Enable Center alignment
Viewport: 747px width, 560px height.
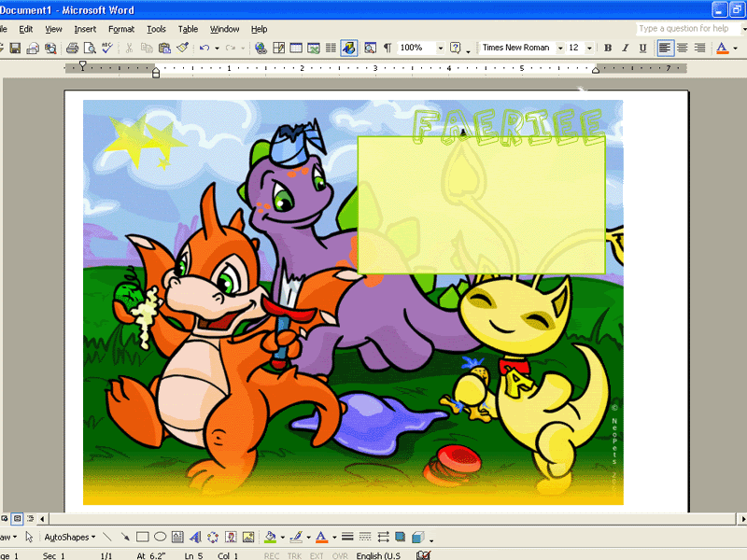pos(683,48)
